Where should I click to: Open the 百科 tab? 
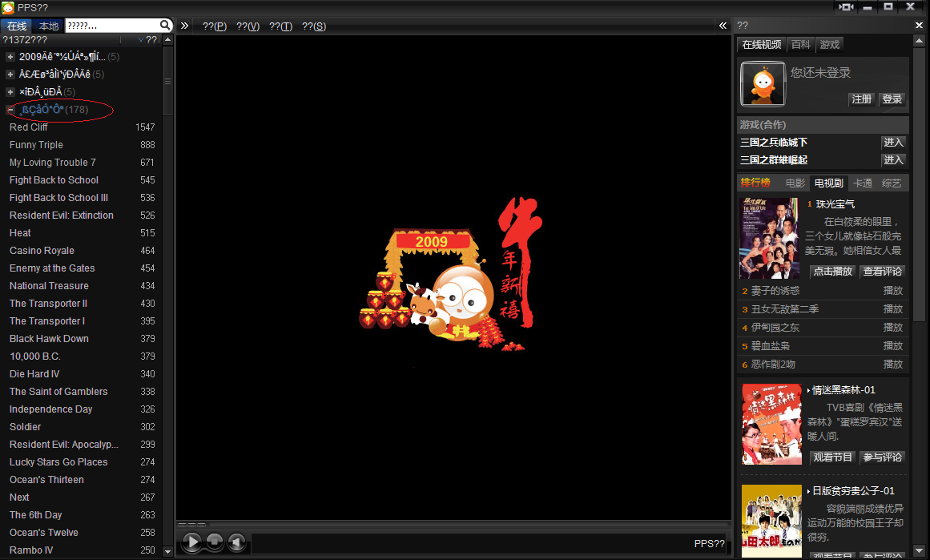pos(801,45)
